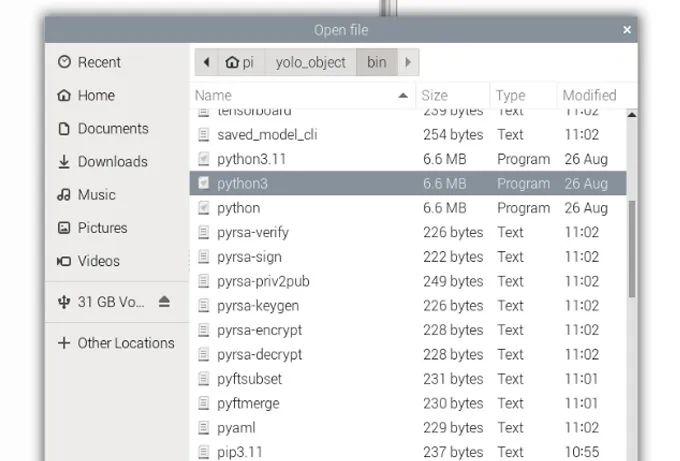The image size is (680, 461).
Task: Click the Downloads arrow icon
Action: tap(64, 162)
